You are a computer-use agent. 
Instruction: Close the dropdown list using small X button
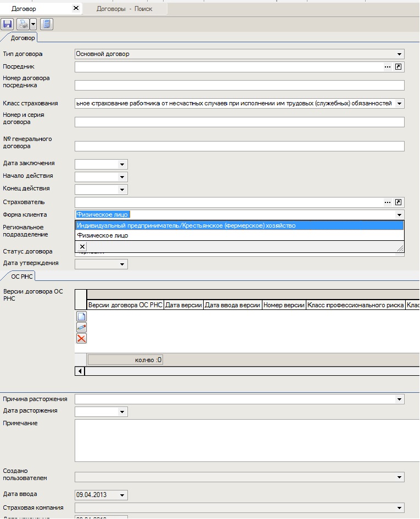click(x=82, y=247)
